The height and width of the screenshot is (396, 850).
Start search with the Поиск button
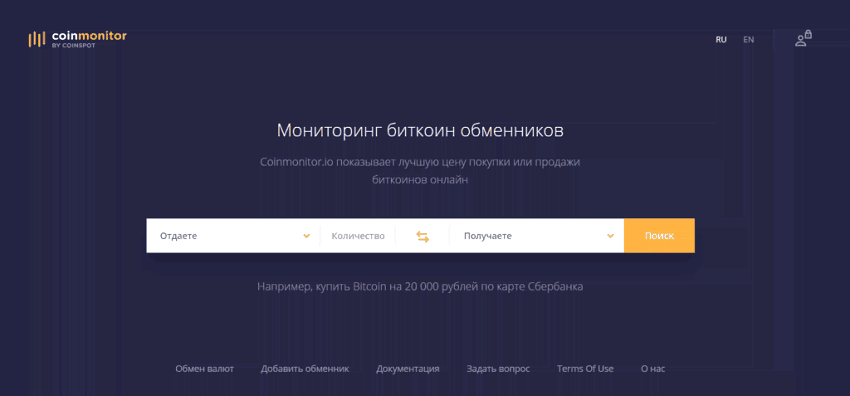(x=659, y=236)
